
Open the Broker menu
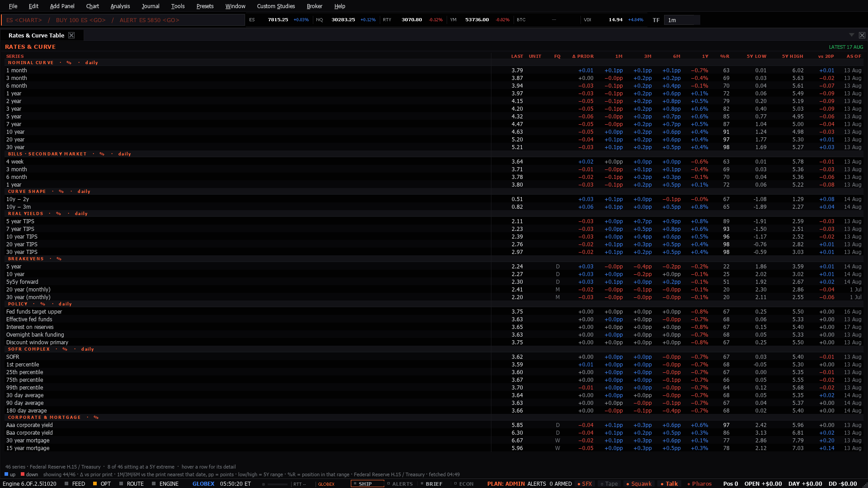pos(314,6)
